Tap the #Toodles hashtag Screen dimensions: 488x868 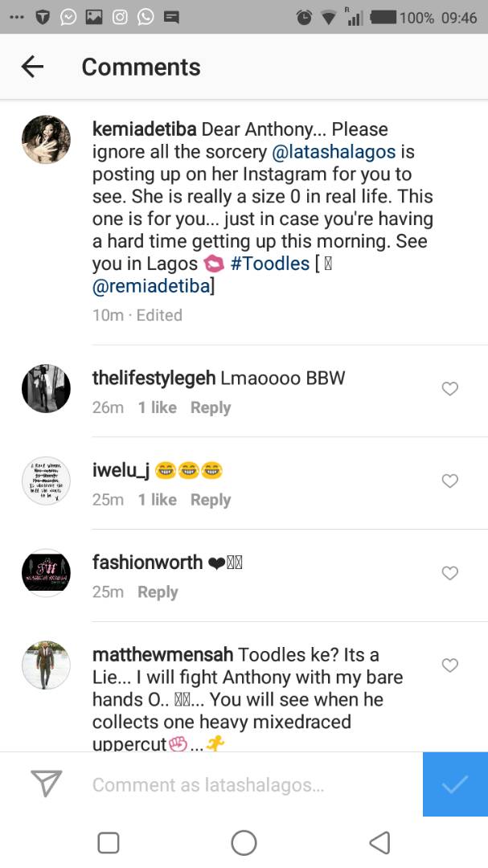coord(269,264)
